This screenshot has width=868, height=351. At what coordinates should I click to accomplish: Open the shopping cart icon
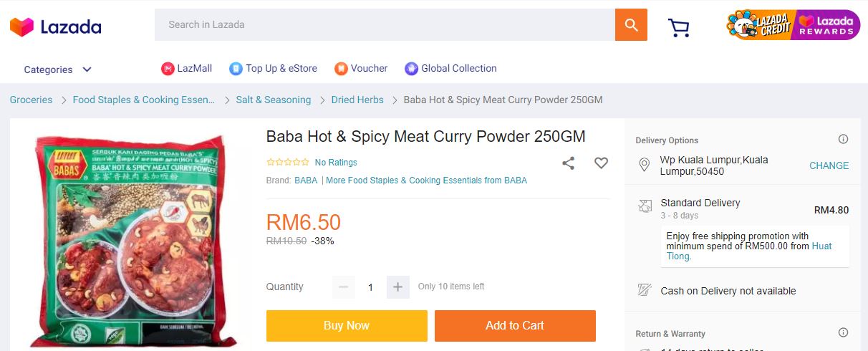[678, 27]
